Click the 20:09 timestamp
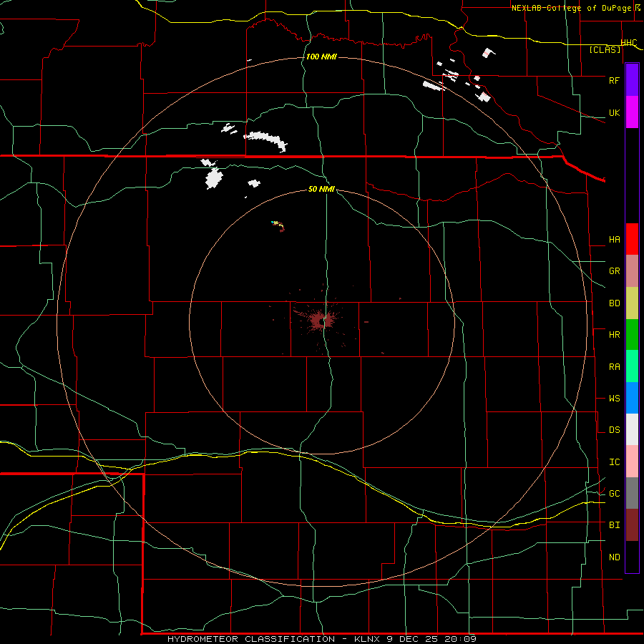 459,639
